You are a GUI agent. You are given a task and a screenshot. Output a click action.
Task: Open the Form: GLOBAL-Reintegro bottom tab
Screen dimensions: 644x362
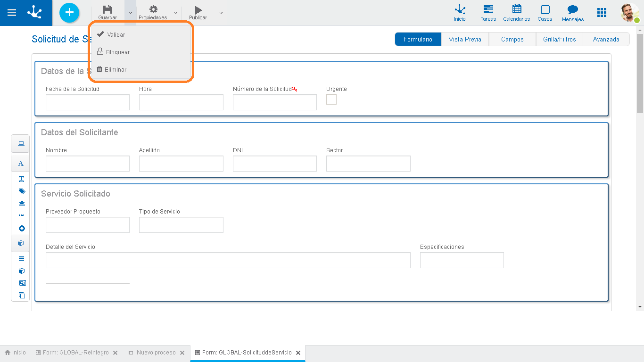pos(72,353)
